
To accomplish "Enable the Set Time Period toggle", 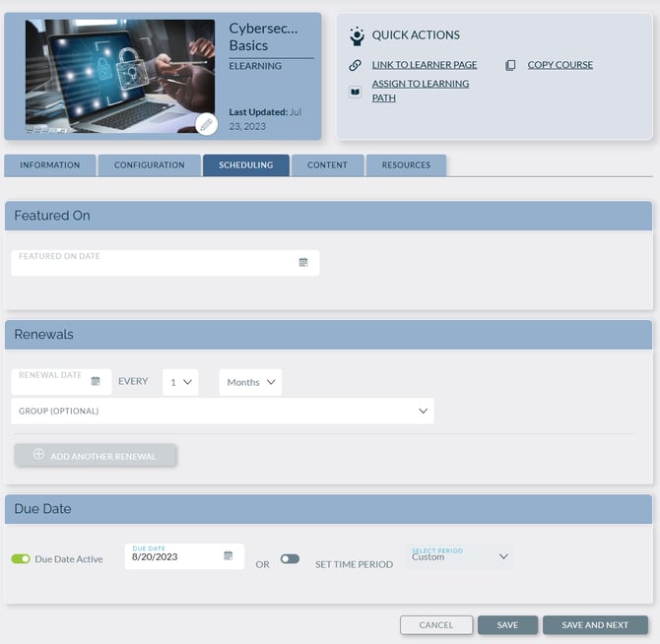I will (x=290, y=559).
